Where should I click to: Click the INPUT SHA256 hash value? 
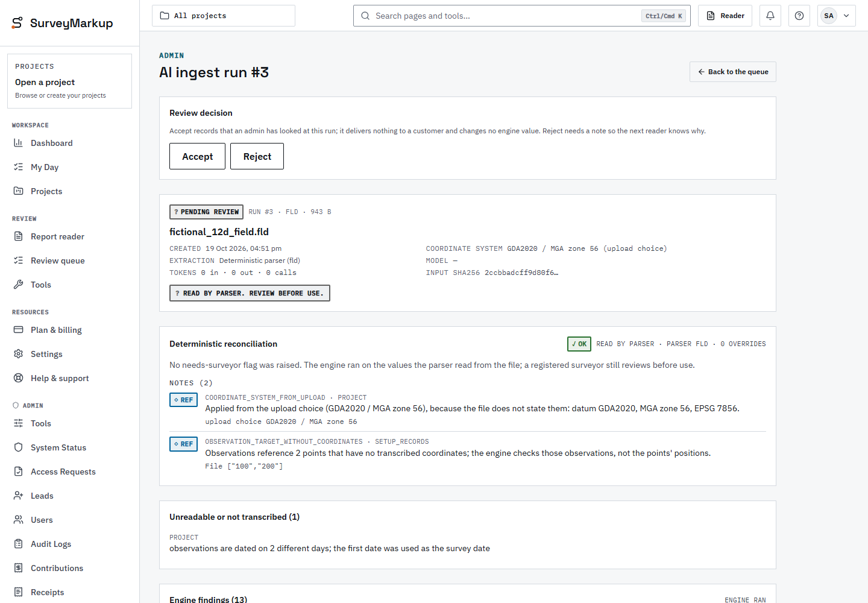point(521,273)
